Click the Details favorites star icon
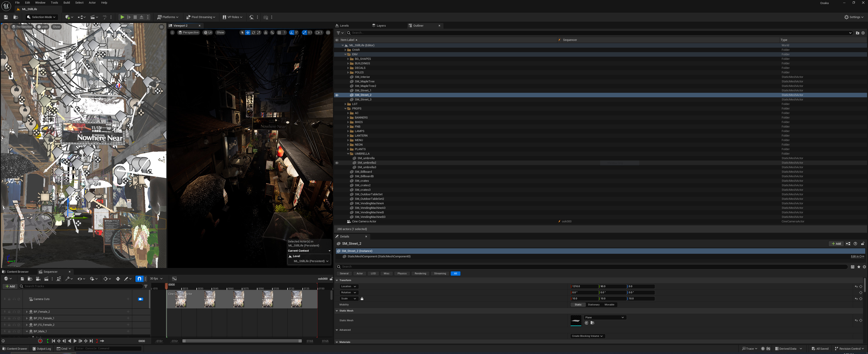Image resolution: width=868 pixels, height=354 pixels. [859, 267]
